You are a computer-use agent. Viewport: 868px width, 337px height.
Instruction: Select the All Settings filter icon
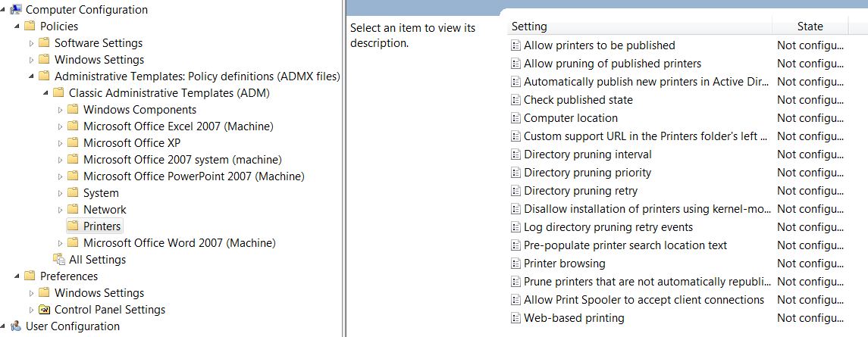(58, 260)
